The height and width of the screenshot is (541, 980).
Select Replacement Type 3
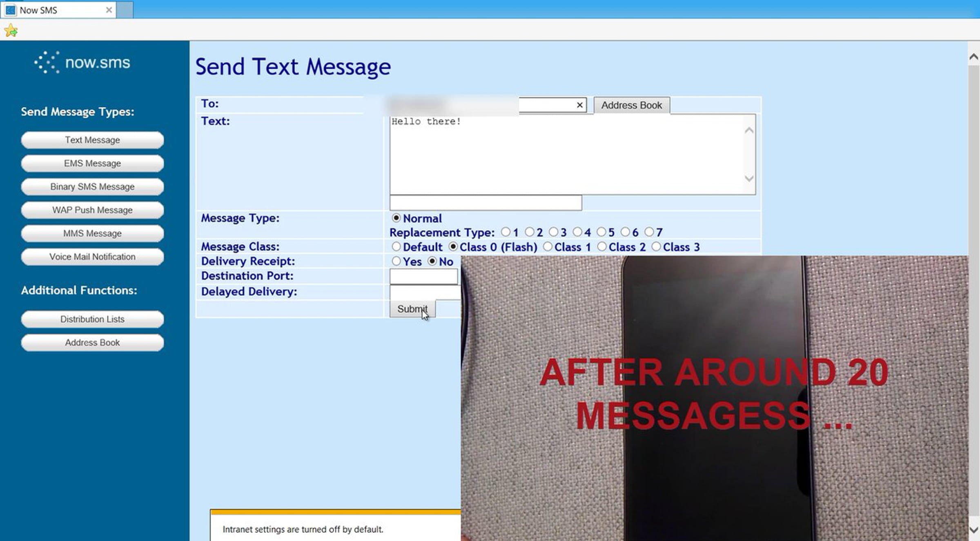coord(553,232)
